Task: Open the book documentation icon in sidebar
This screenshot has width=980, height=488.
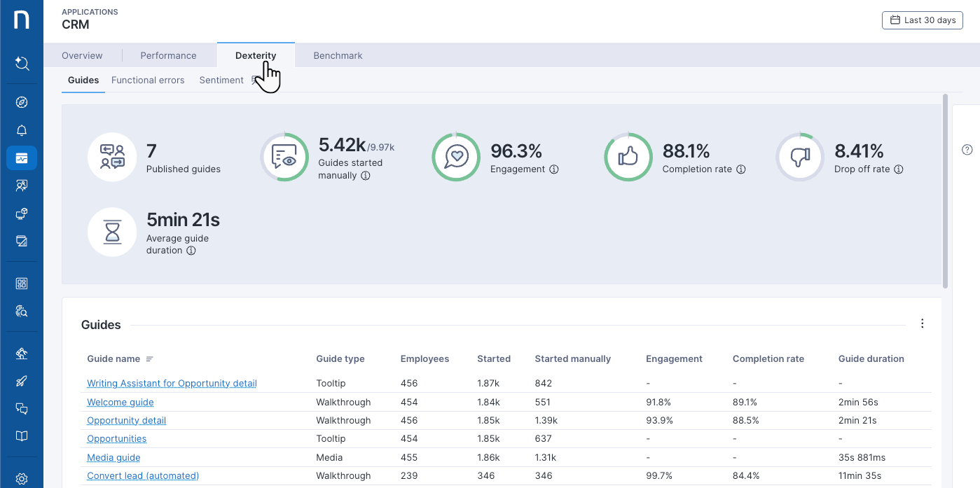Action: [22, 436]
